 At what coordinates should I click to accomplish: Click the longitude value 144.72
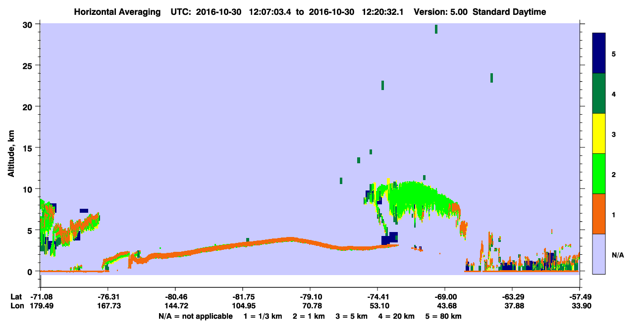[x=175, y=306]
